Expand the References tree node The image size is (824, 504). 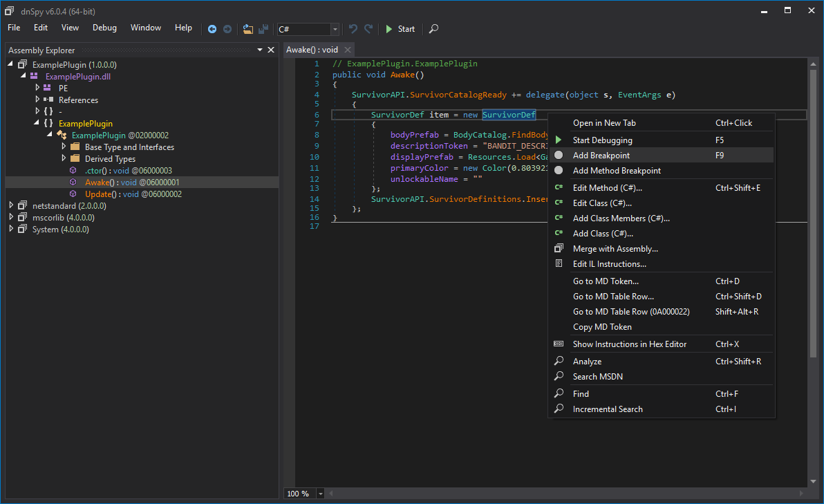[37, 99]
